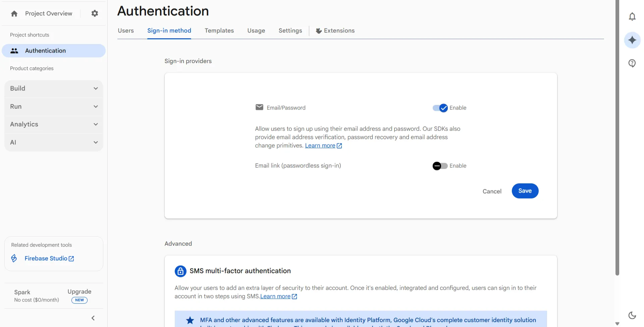This screenshot has height=327, width=644.
Task: Switch to the Users tab
Action: [x=126, y=30]
